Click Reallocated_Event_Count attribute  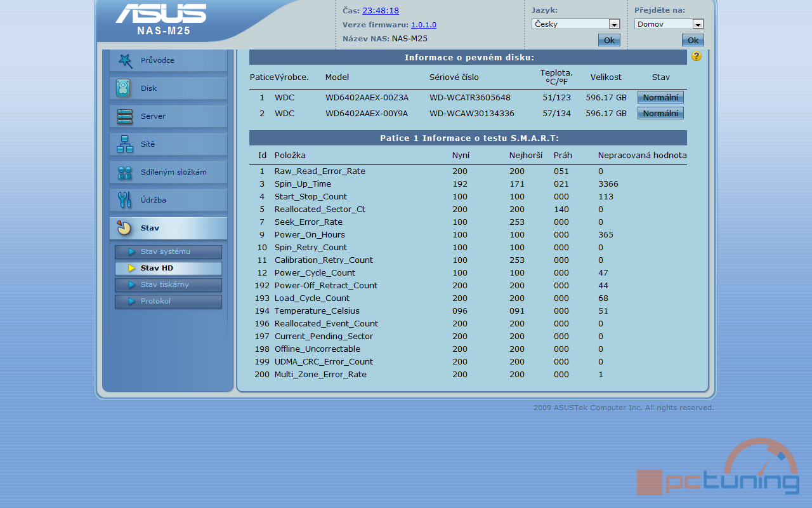click(326, 324)
